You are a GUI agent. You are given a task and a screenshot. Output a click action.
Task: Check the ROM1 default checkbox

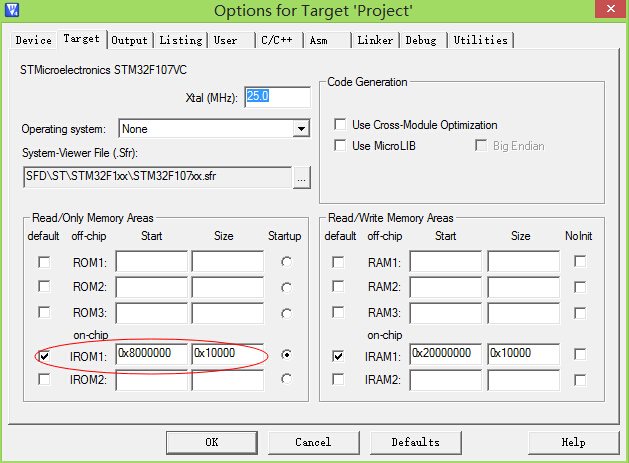tap(44, 262)
